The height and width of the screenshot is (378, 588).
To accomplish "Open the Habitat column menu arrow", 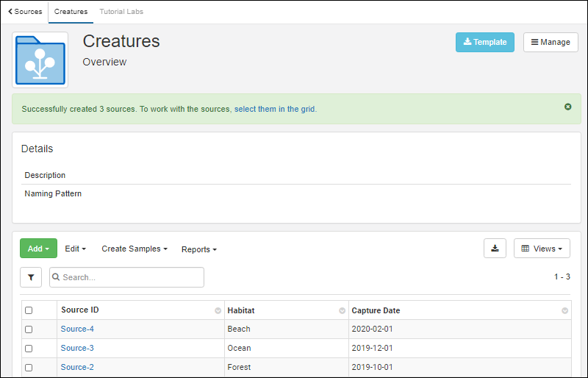I will tap(342, 311).
